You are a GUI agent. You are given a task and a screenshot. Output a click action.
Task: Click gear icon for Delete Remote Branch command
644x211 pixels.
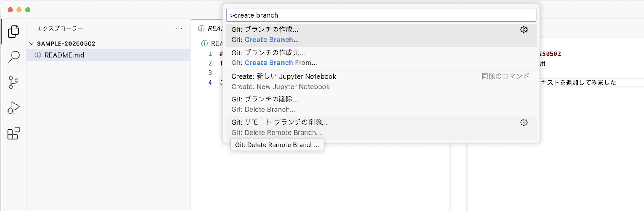pos(524,122)
